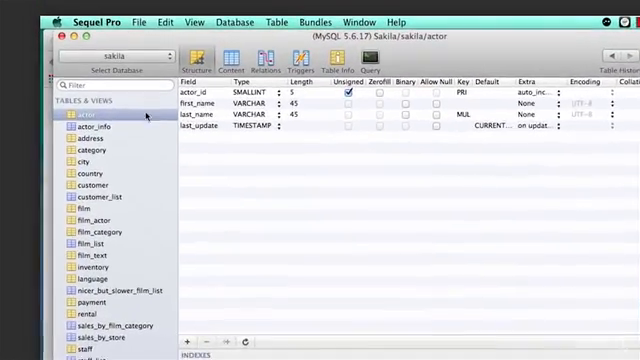Open the Triggers view
This screenshot has height=360, width=640.
click(x=301, y=61)
